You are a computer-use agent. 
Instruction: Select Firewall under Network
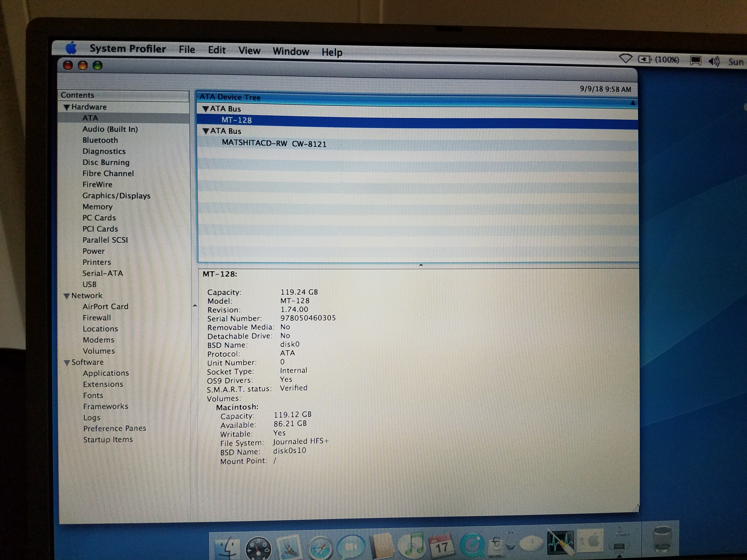click(x=97, y=318)
